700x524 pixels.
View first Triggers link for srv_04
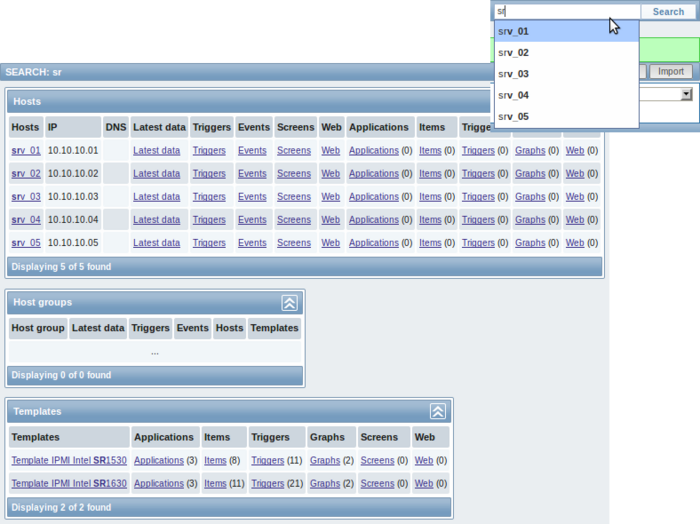click(209, 220)
